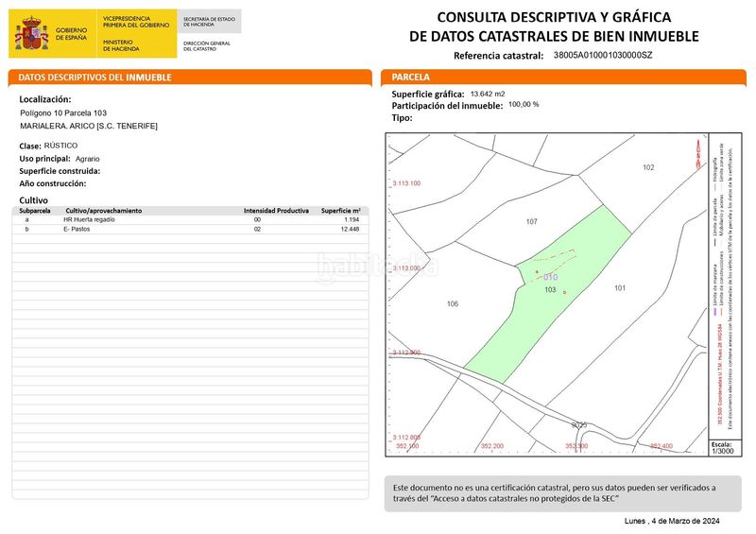Screen dimensions: 756x534
Task: Select the E- Pastos cultivation row
Action: tap(191, 229)
